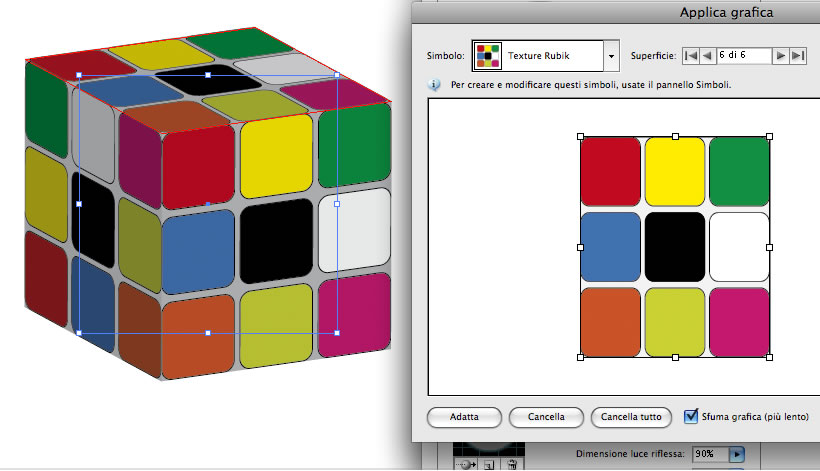
Task: Click the bottom-right selection handle on the cube
Action: [x=337, y=333]
